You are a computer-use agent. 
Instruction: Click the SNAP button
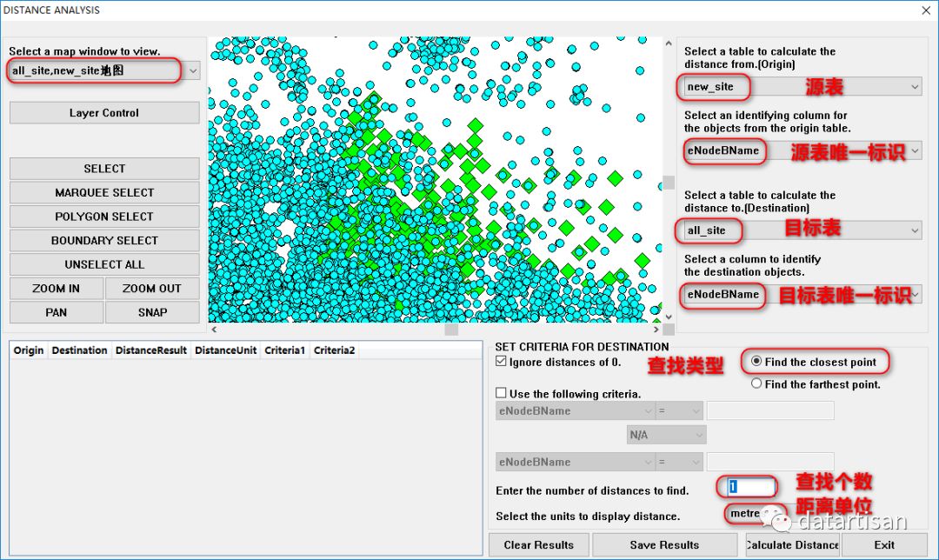pyautogui.click(x=152, y=313)
